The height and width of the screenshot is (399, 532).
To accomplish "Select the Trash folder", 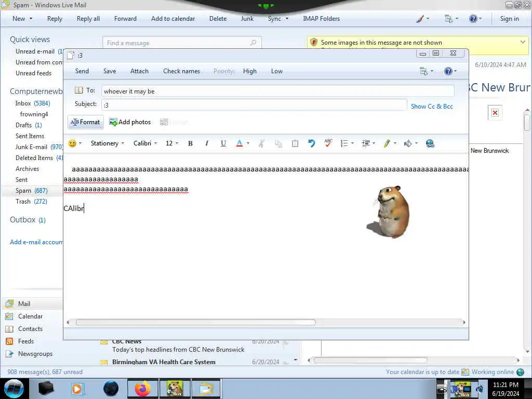I will pyautogui.click(x=31, y=202).
